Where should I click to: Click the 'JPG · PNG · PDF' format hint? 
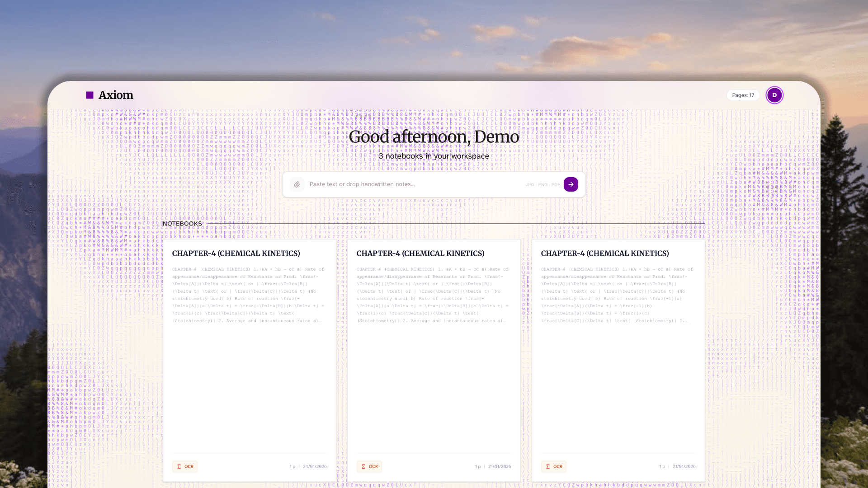542,184
